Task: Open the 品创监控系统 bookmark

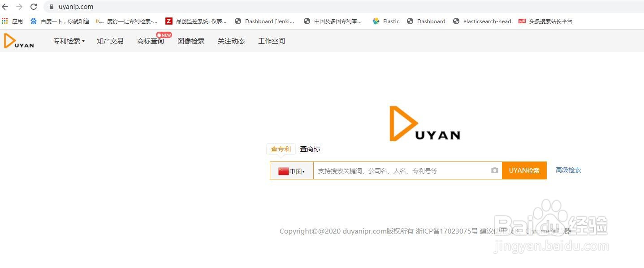Action: pos(196,21)
